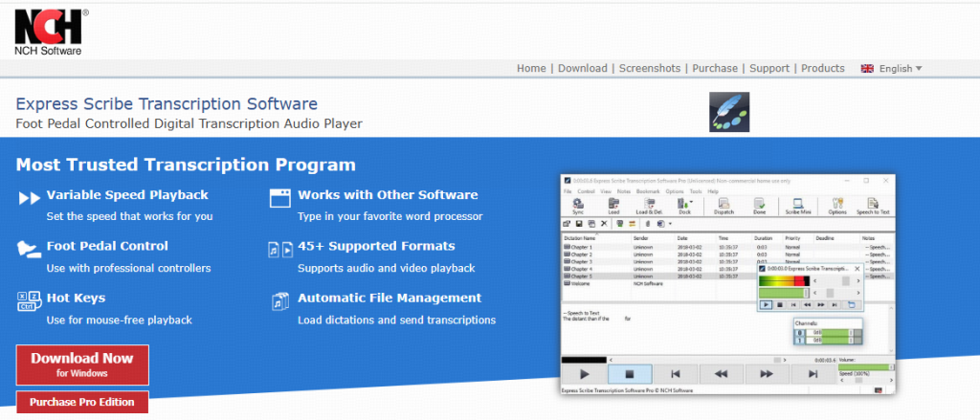Select the Chapter 3 dictation row
Image resolution: width=980 pixels, height=420 pixels.
tap(728, 262)
